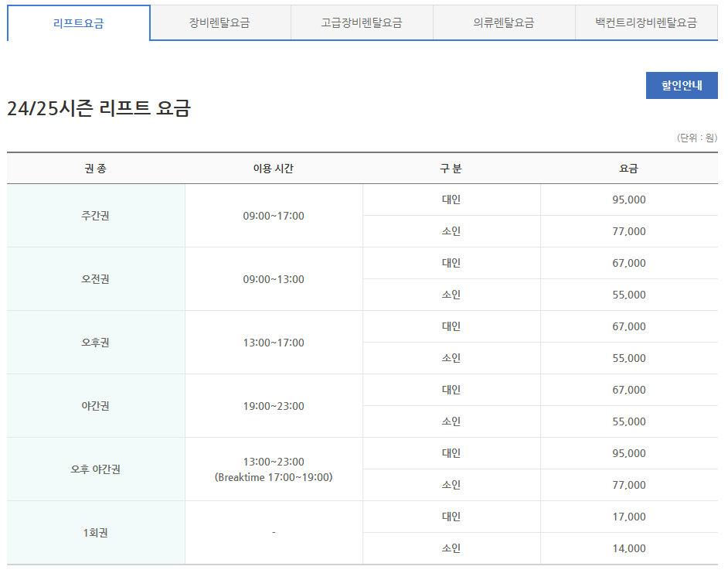Click the 주간권 소인 price 77,000
728x580 pixels.
click(629, 231)
